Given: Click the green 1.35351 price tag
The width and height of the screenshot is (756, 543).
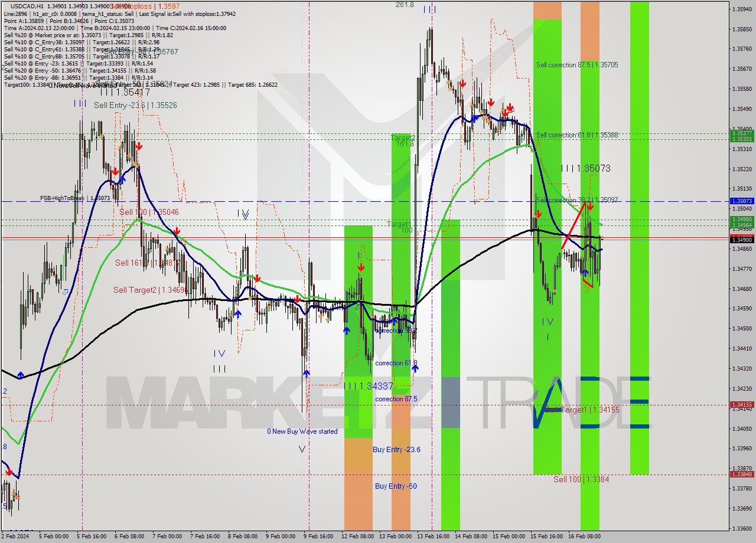Looking at the screenshot, I should [742, 139].
